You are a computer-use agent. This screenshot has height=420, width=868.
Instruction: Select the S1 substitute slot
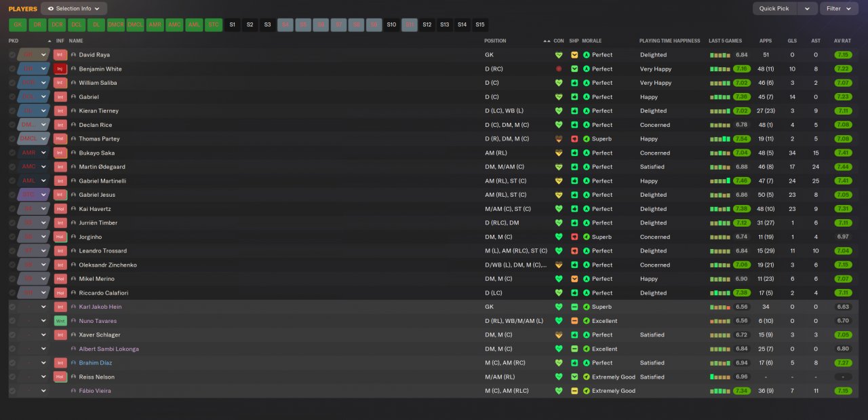(x=233, y=24)
